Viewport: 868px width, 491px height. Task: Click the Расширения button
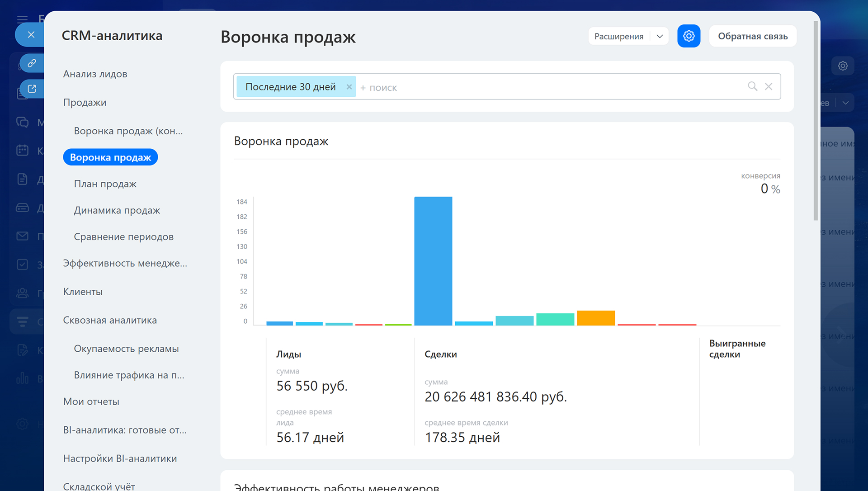[x=618, y=36]
